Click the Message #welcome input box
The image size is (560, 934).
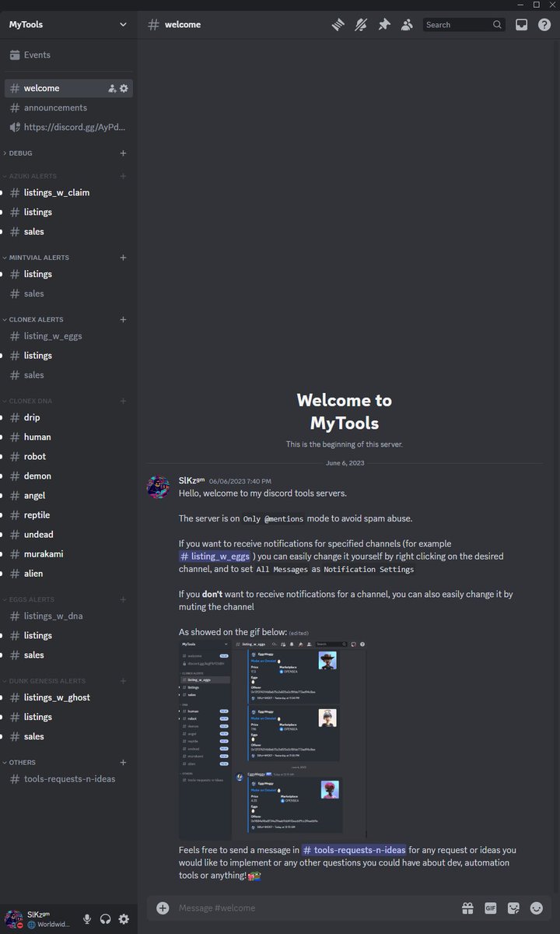[x=315, y=908]
